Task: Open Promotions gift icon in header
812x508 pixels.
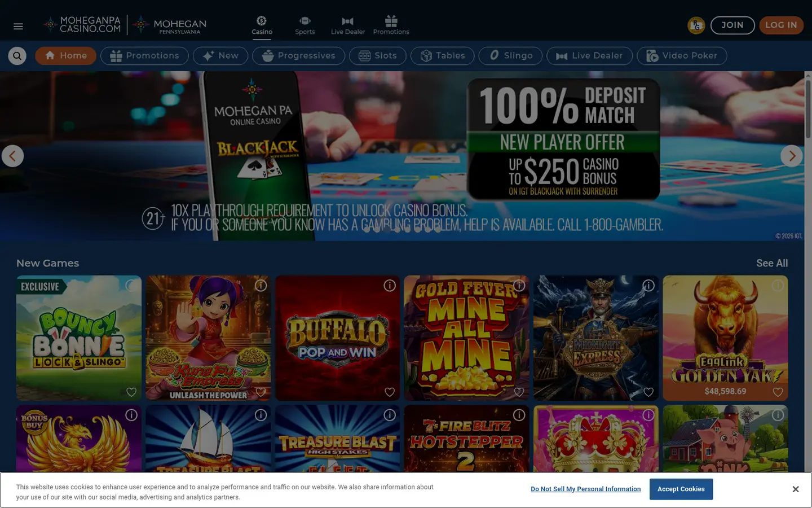Action: (391, 25)
